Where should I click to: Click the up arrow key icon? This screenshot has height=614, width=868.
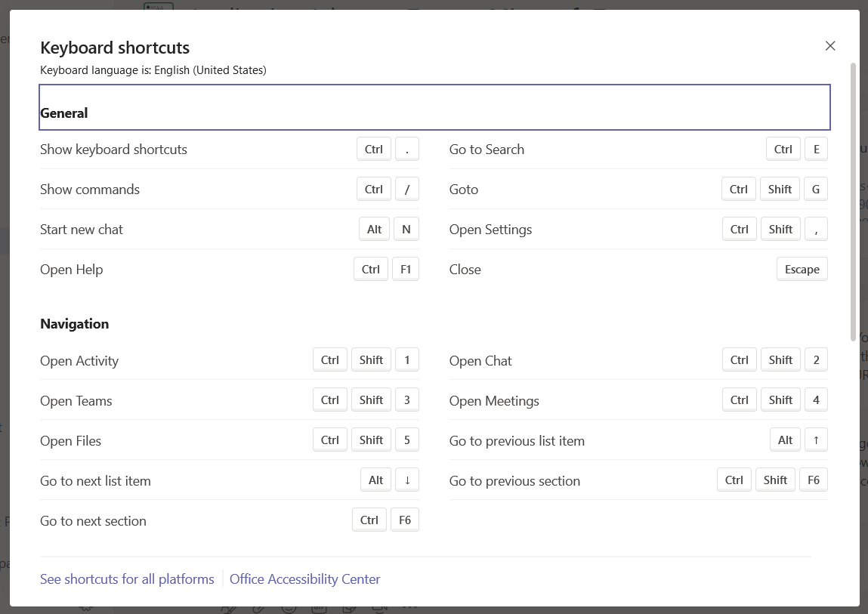(x=816, y=440)
